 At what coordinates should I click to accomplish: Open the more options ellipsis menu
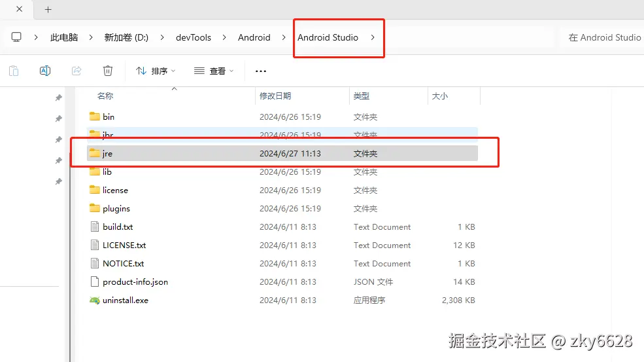pyautogui.click(x=261, y=71)
